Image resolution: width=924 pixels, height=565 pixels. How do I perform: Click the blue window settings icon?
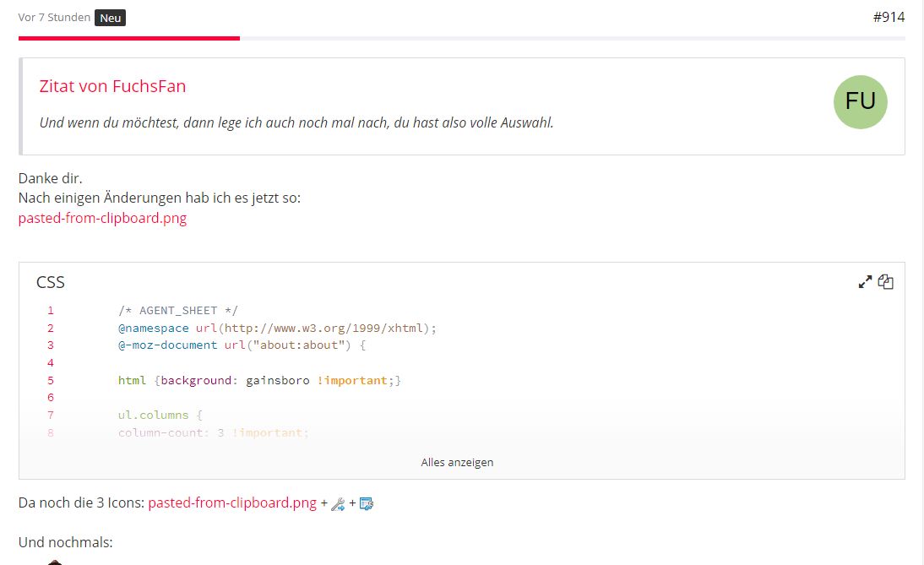tap(366, 504)
